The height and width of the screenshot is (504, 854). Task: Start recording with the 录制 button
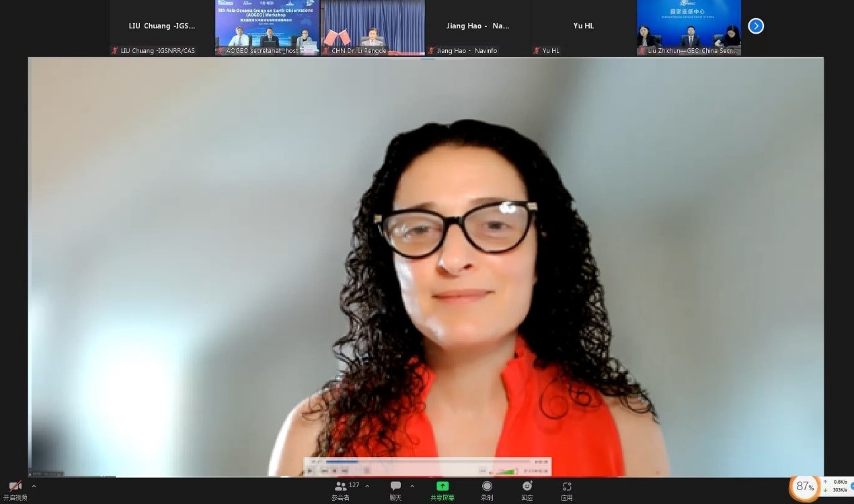coord(487,490)
